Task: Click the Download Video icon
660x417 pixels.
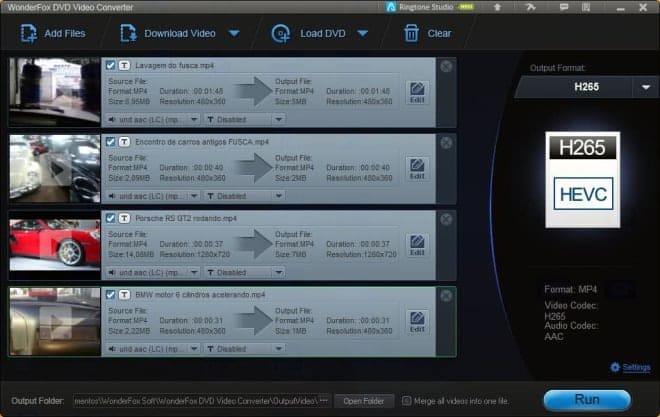Action: 128,33
